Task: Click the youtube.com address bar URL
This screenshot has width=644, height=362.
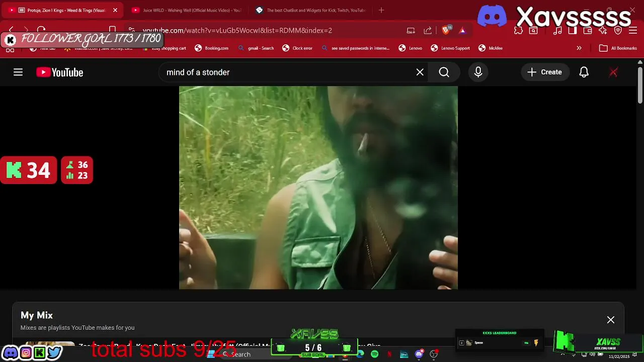Action: tap(237, 30)
